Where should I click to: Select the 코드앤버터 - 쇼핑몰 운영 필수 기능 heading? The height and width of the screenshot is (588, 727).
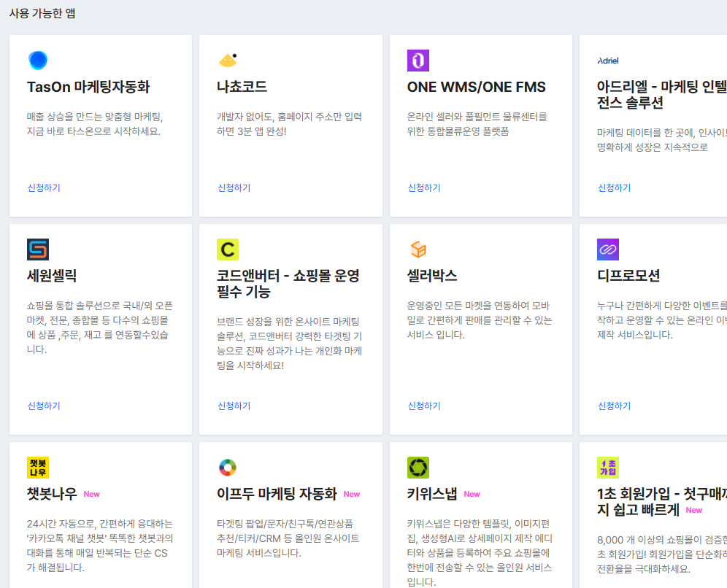(x=288, y=284)
